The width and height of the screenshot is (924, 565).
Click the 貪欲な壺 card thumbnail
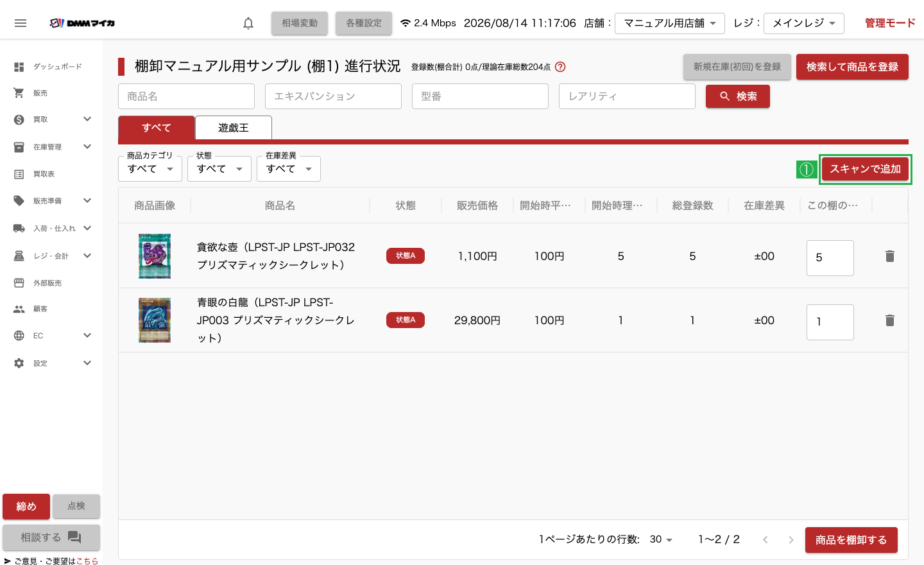click(x=155, y=256)
